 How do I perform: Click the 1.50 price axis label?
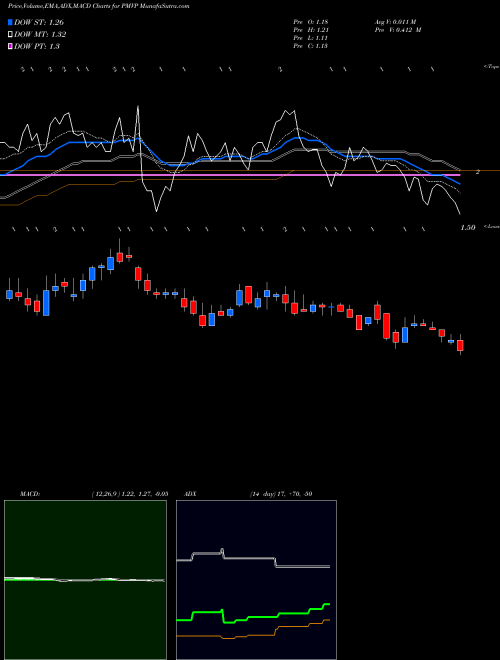click(x=468, y=228)
